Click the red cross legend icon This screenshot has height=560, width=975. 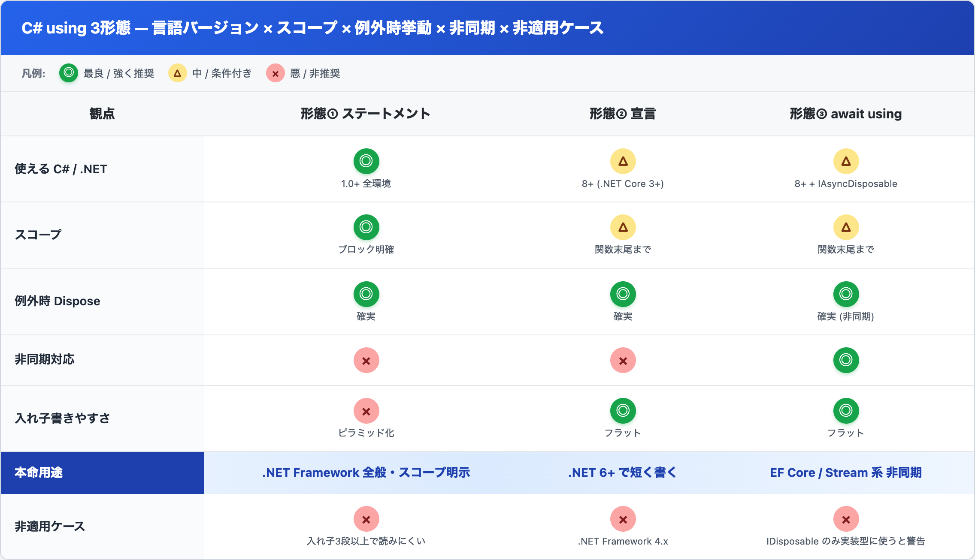click(x=276, y=73)
